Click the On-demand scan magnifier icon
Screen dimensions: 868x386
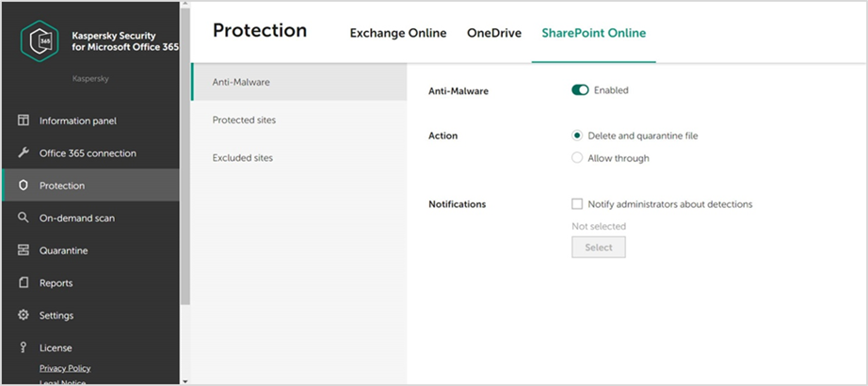(24, 218)
